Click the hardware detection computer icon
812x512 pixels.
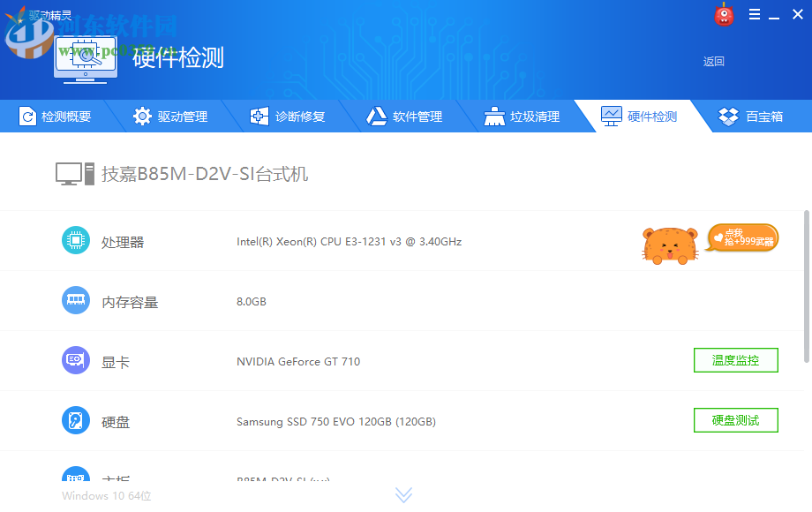[x=85, y=60]
